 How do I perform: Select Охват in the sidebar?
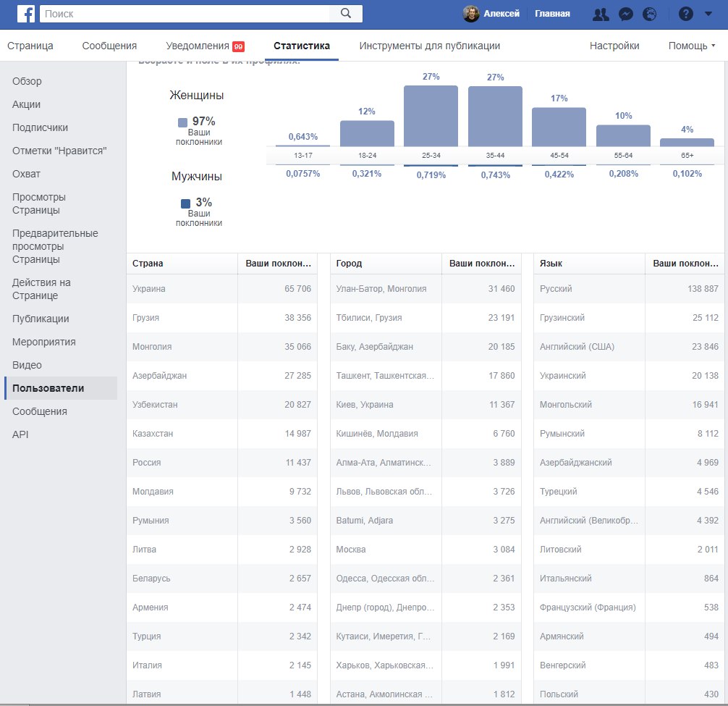[26, 174]
